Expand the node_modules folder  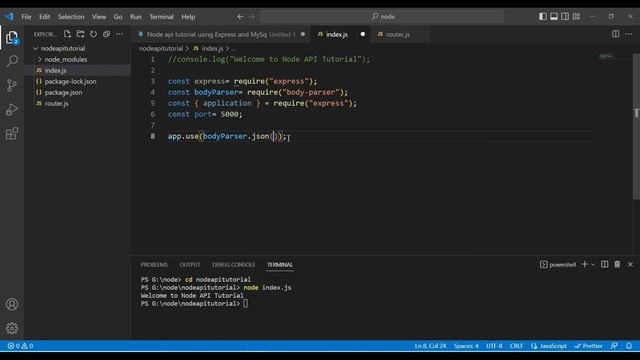point(78,59)
